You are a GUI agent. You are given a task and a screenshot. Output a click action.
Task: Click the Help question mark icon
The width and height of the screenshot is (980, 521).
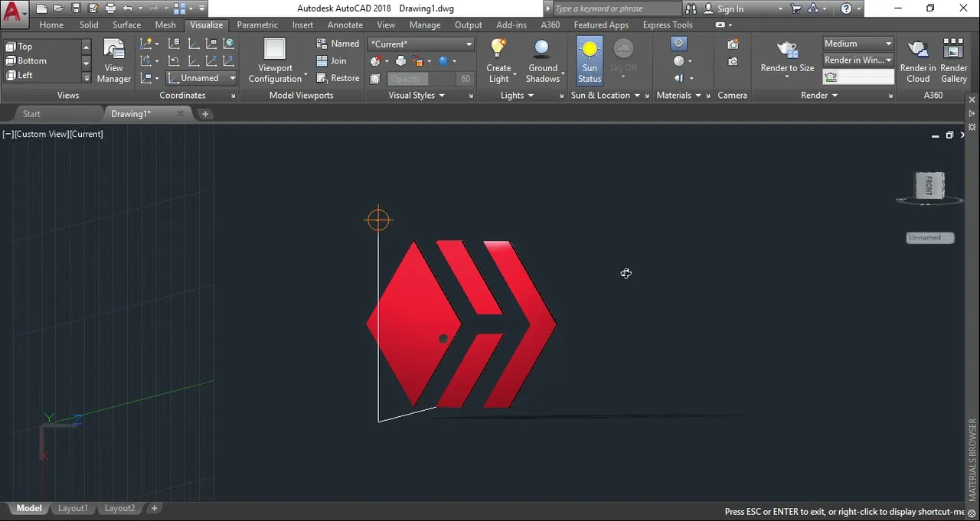(x=846, y=8)
